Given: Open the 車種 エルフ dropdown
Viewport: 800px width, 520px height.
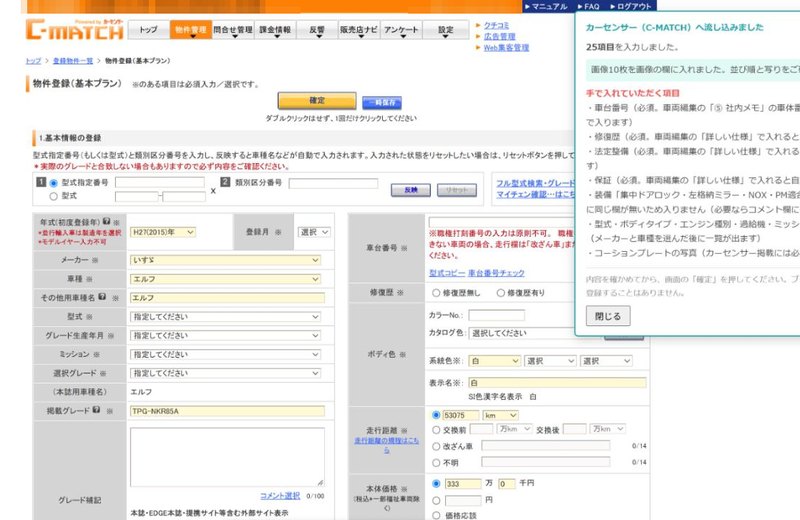Looking at the screenshot, I should [226, 279].
